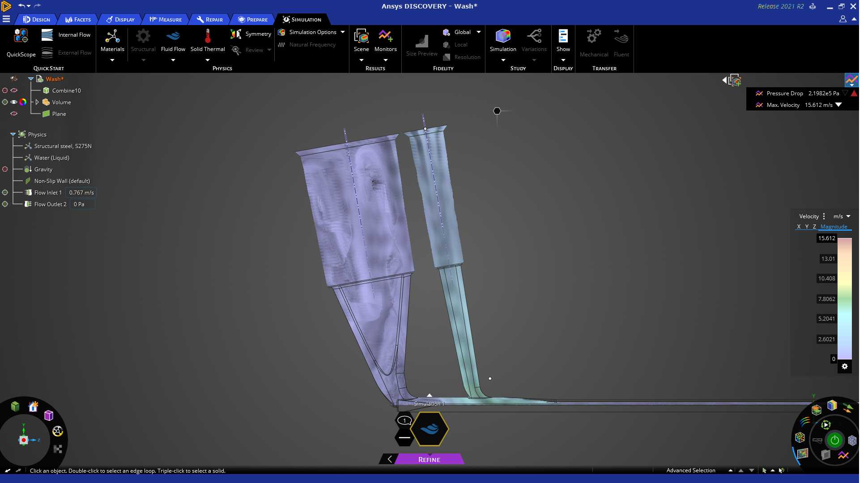Toggle the green power simulation button
This screenshot has width=868, height=483.
pyautogui.click(x=834, y=440)
